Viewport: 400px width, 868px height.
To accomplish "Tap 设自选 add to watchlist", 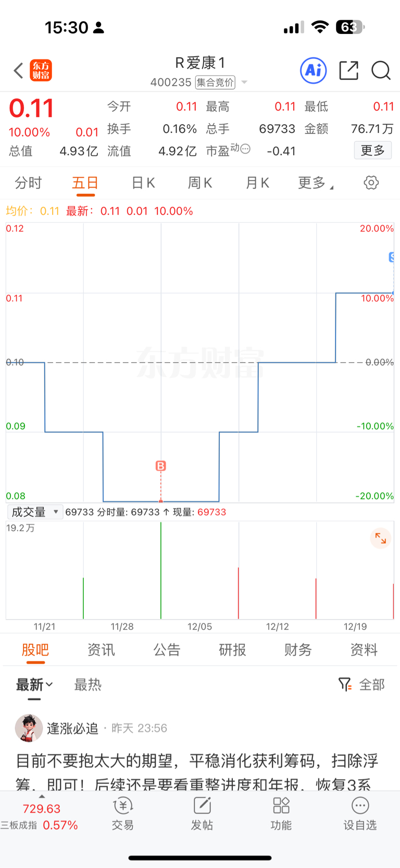I will (x=360, y=813).
